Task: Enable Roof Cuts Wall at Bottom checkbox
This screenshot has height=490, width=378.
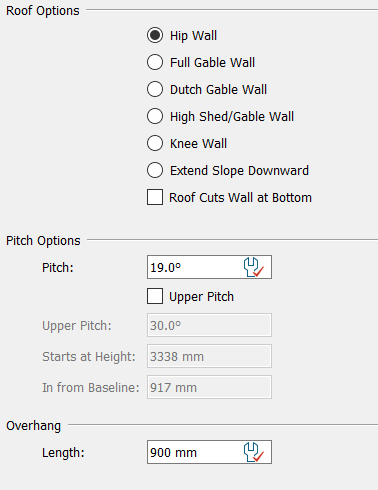Action: click(x=155, y=197)
